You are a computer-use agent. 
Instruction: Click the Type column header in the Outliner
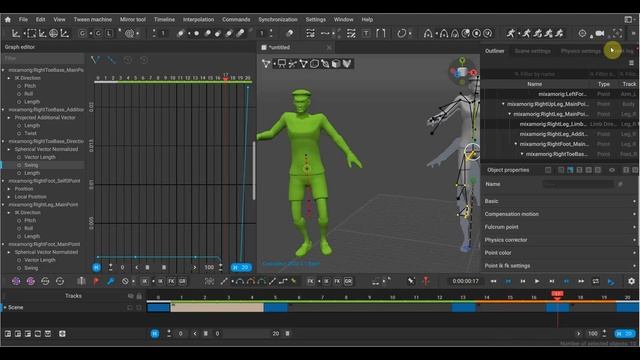click(x=604, y=84)
